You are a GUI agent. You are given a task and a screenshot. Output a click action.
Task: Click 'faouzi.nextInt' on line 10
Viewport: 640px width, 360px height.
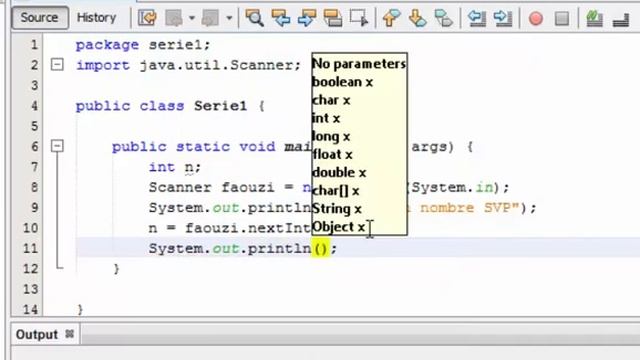click(x=248, y=228)
